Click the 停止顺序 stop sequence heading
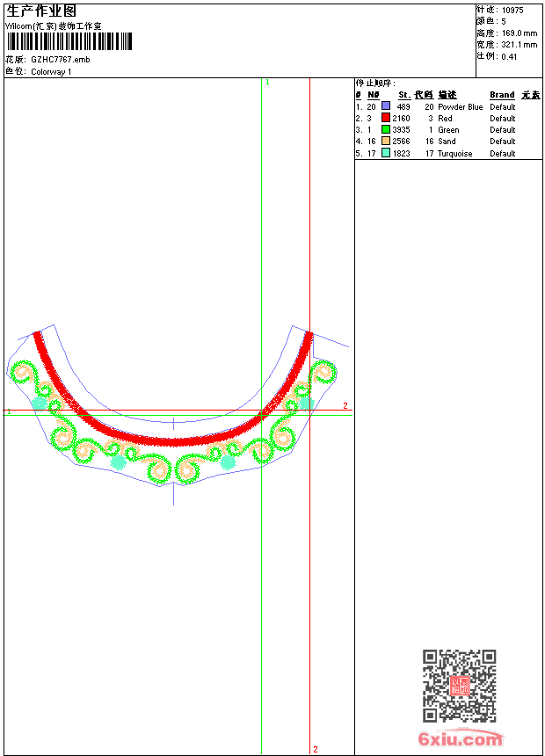This screenshot has height=756, width=545. coord(375,84)
